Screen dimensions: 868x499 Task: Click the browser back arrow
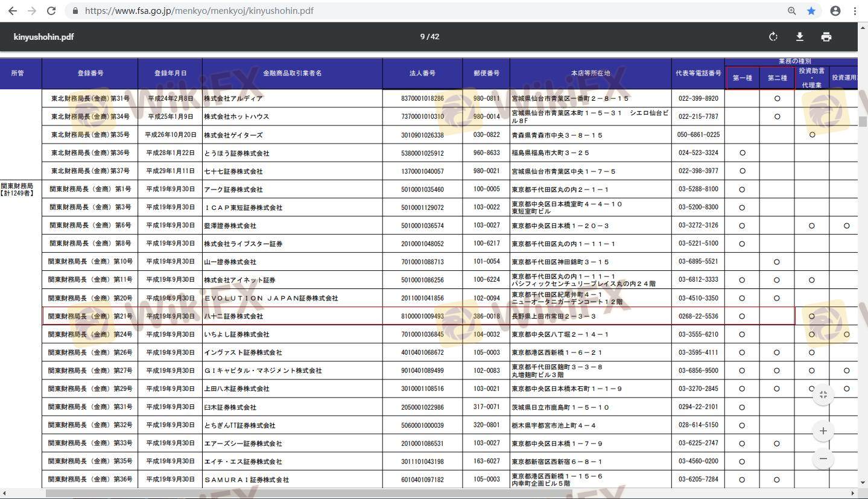(x=12, y=11)
